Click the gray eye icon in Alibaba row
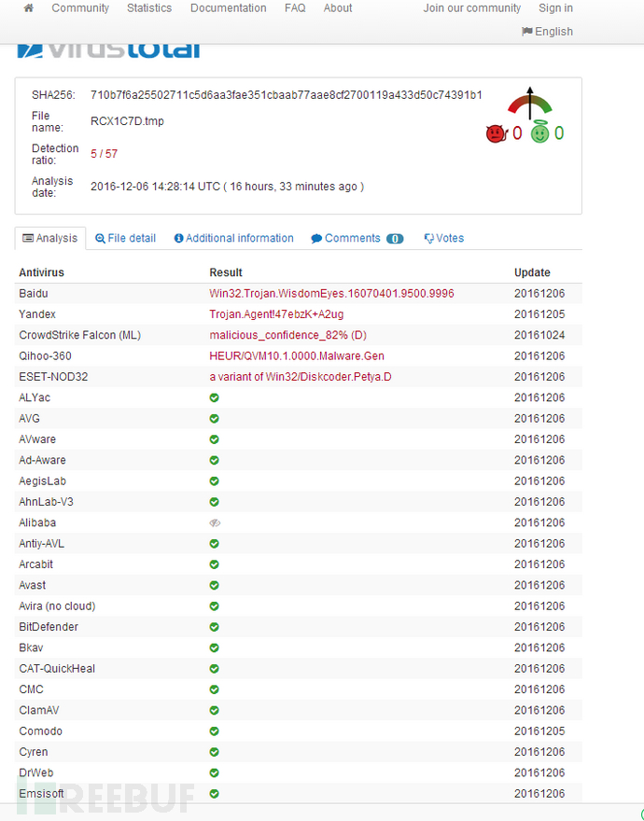This screenshot has height=821, width=644. pyautogui.click(x=215, y=522)
